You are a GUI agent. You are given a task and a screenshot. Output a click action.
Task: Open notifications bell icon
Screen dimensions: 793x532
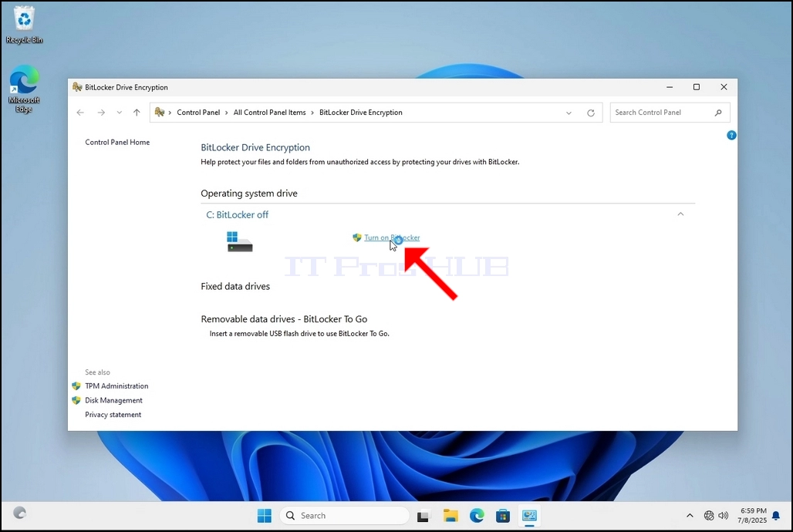(776, 516)
